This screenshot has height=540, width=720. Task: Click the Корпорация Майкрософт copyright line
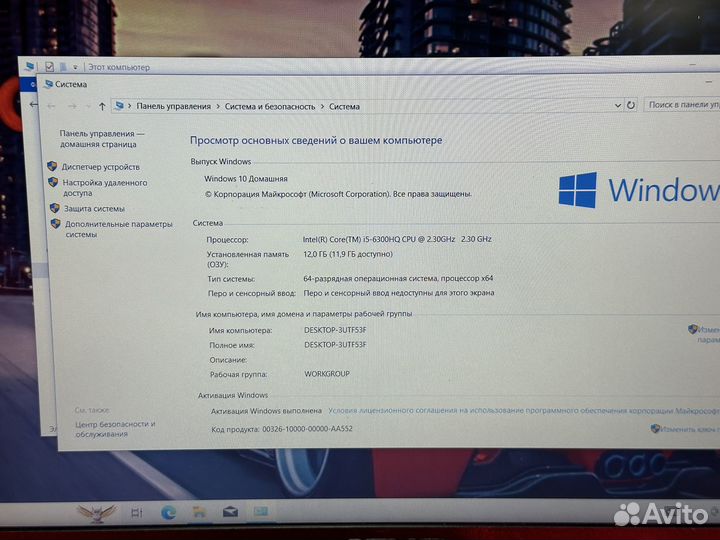tap(338, 194)
